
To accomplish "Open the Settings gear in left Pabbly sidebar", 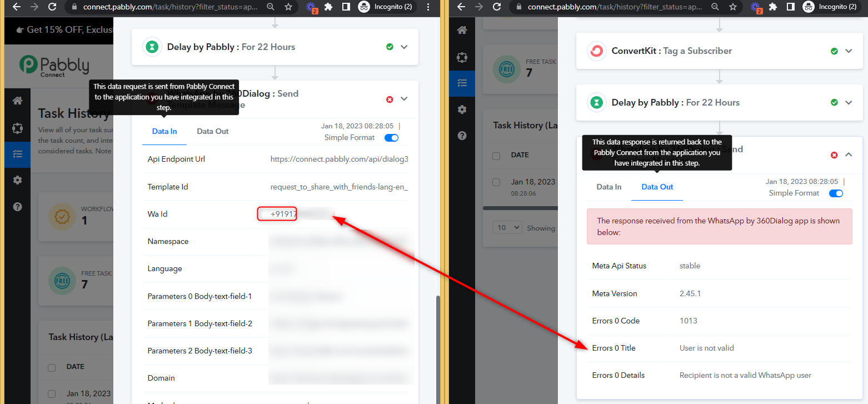I will 17,180.
